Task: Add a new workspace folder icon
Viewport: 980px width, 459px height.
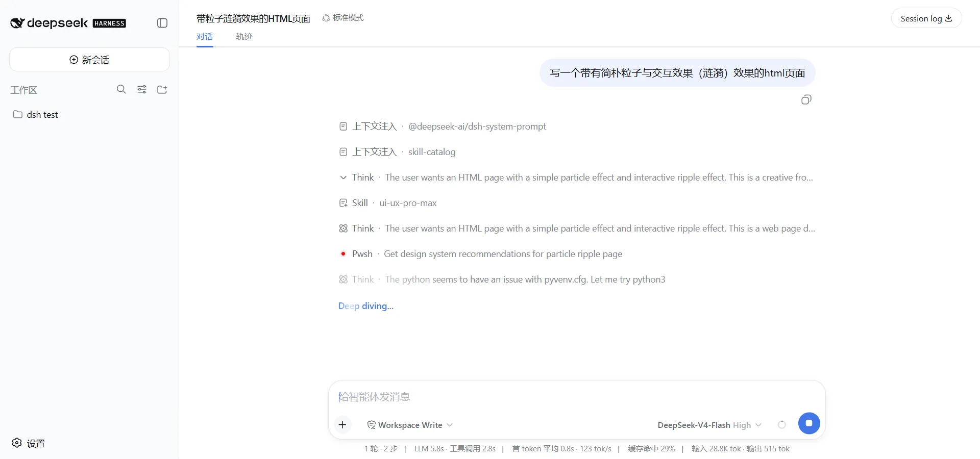Action: [x=162, y=89]
